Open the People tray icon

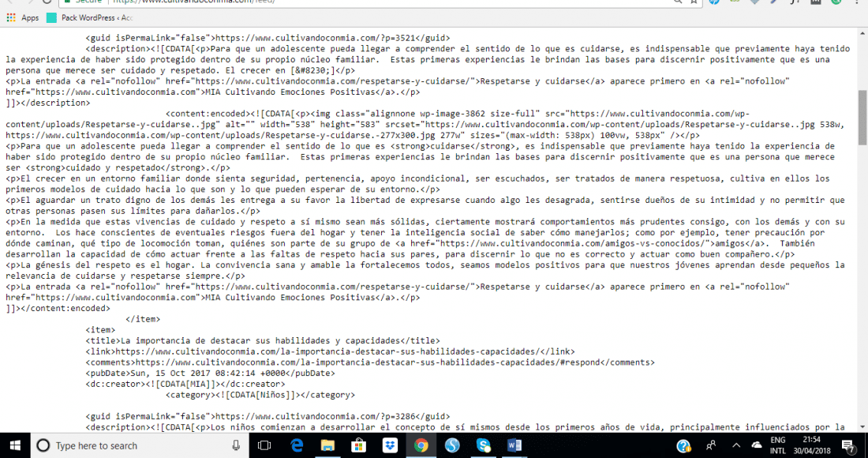[x=711, y=445]
